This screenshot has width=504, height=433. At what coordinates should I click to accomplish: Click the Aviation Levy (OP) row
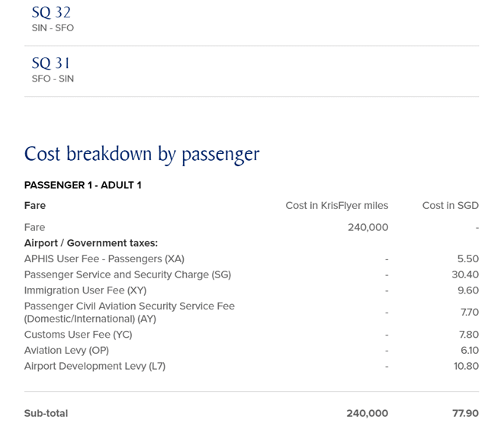[x=252, y=351]
